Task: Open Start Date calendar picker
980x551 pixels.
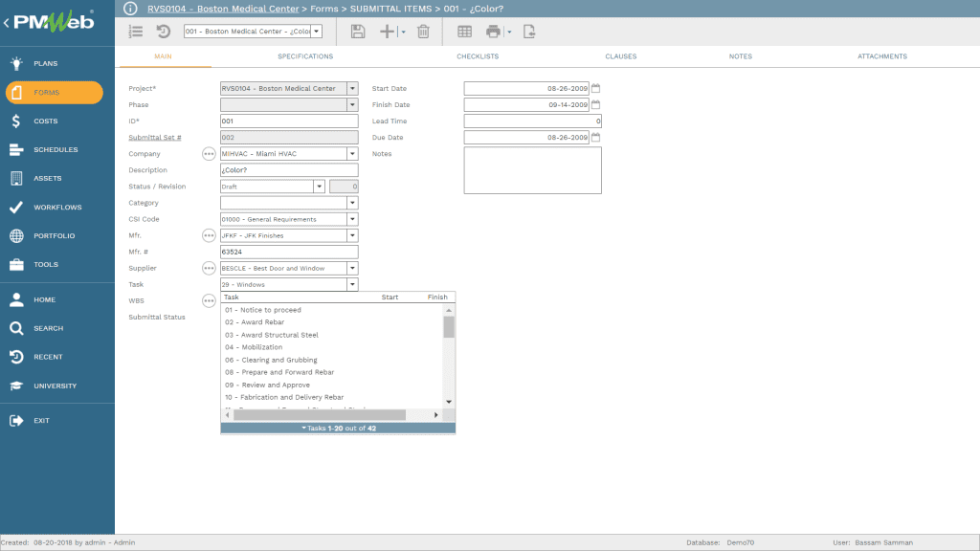Action: pyautogui.click(x=595, y=88)
